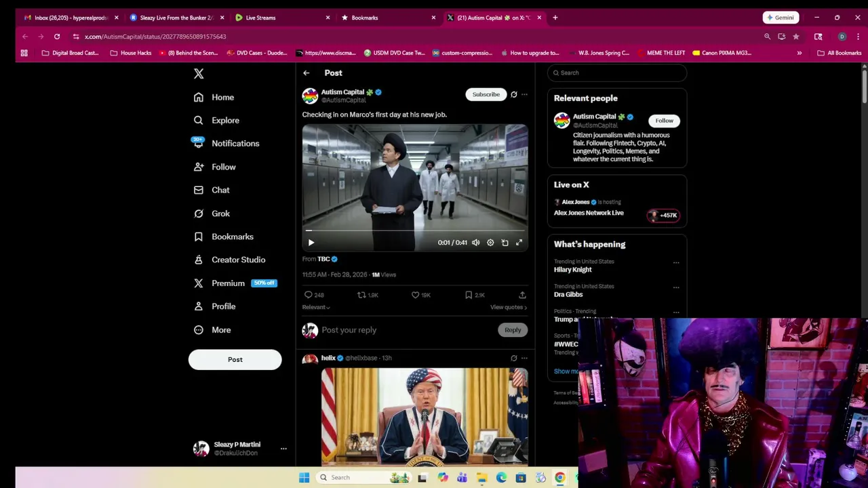Open more options on Autism Capital post
868x488 pixels.
pyautogui.click(x=524, y=94)
